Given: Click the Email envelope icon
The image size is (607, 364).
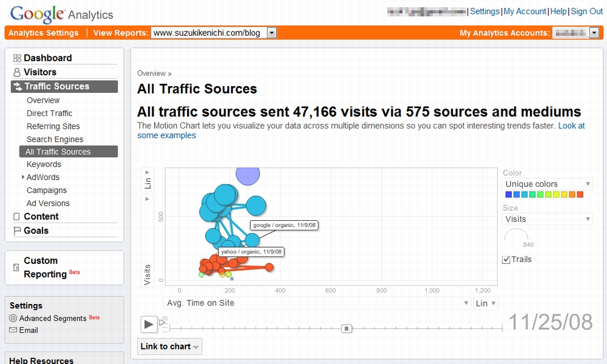Looking at the screenshot, I should [x=13, y=330].
